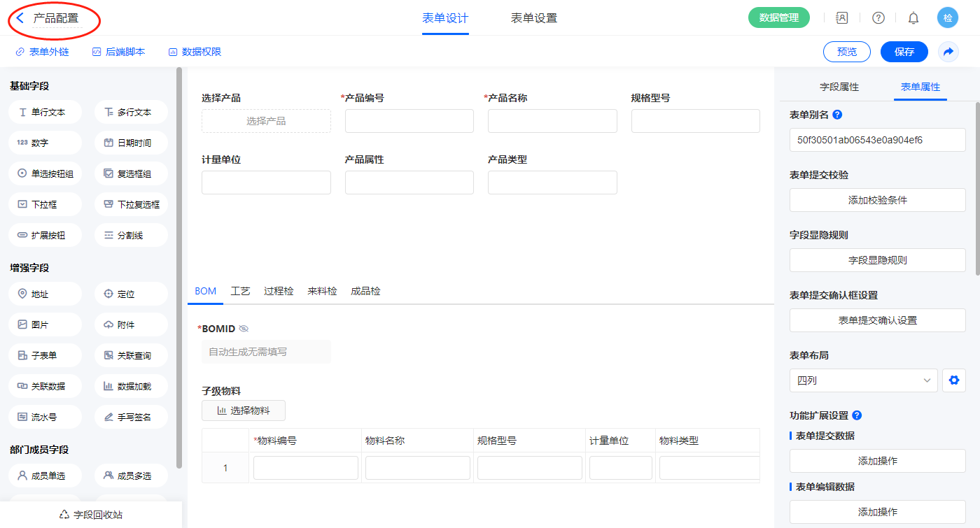Screen dimensions: 980x528
Task: Click the 产品编号 input field
Action: point(409,121)
